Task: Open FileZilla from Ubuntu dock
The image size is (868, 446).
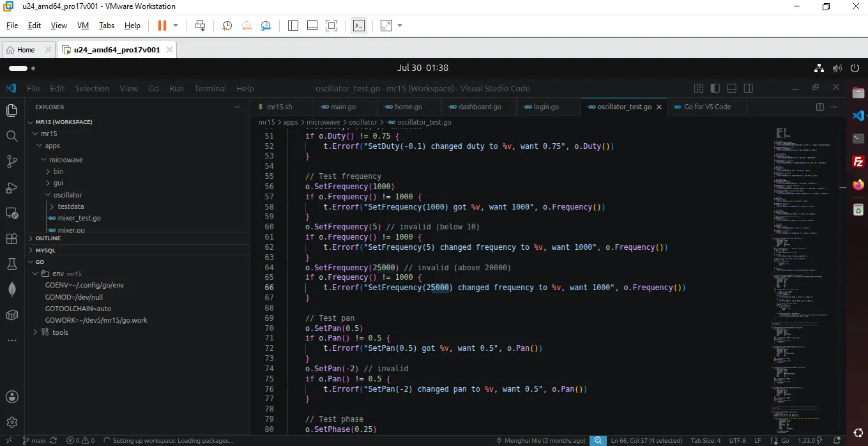Action: tap(858, 162)
